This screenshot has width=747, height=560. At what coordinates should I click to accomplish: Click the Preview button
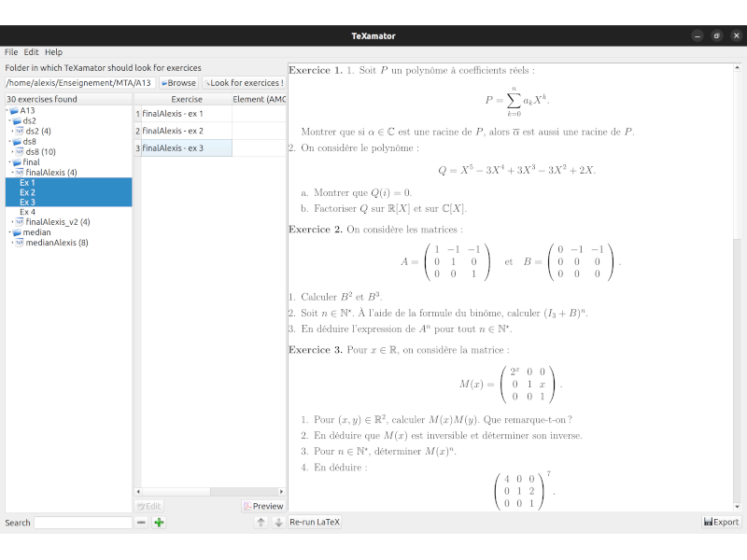[263, 506]
